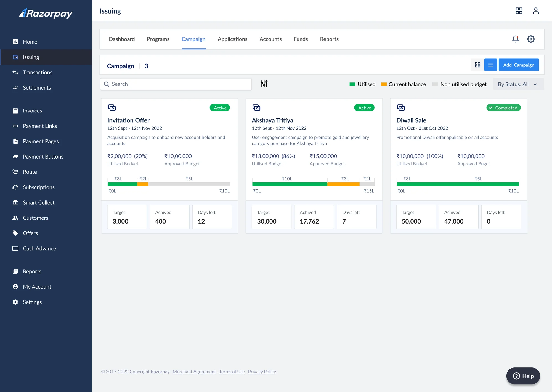The height and width of the screenshot is (392, 552).
Task: Click the Invitation Offer budget progress bar
Action: 169,184
